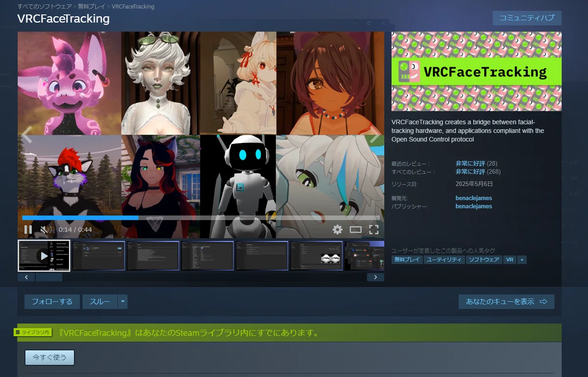588x377 pixels.
Task: Select the ユーティリティ tag
Action: (x=444, y=260)
